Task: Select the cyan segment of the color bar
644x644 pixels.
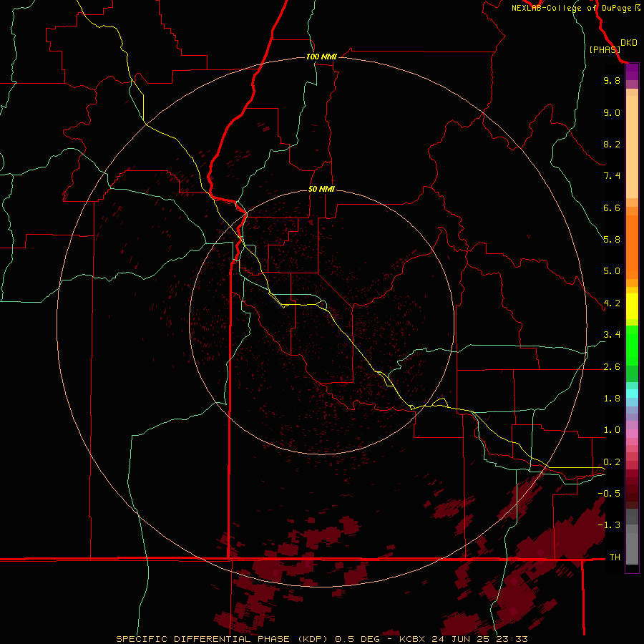Action: coord(632,394)
